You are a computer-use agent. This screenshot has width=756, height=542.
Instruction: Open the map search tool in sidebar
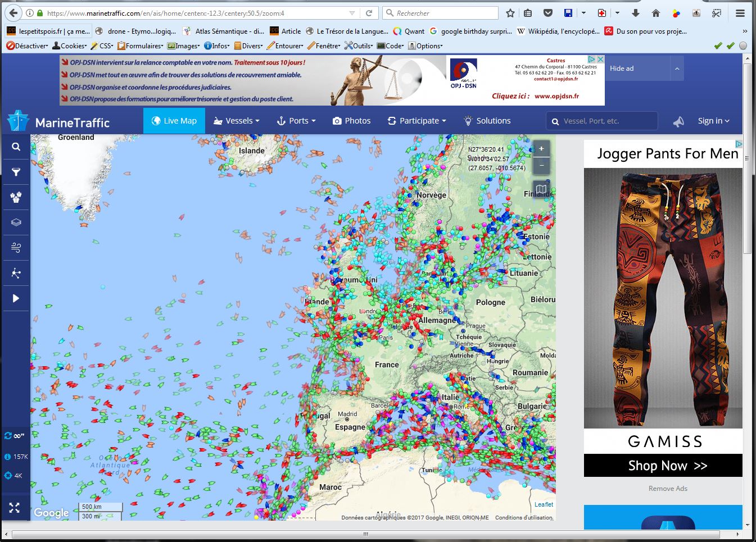[16, 147]
